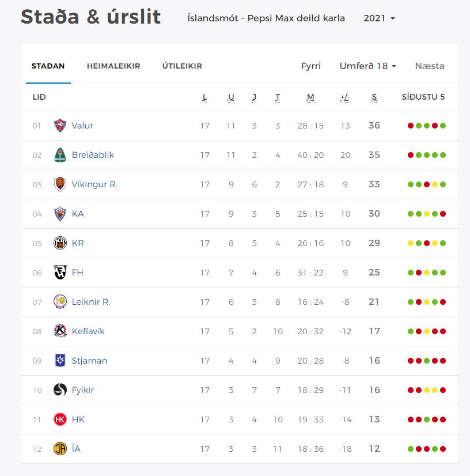
Task: Switch to the Útileikir tab
Action: tap(182, 66)
